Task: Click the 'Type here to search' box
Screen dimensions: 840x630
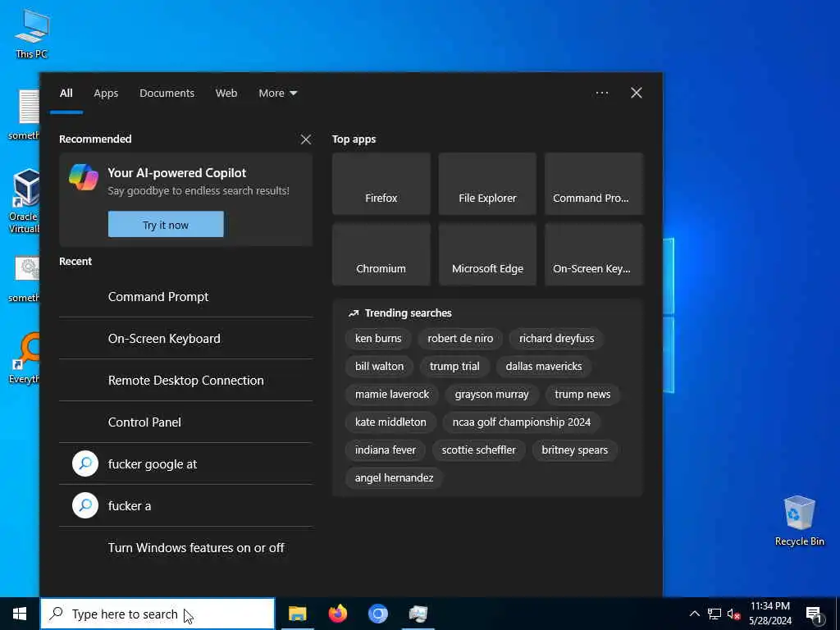Action: click(157, 614)
